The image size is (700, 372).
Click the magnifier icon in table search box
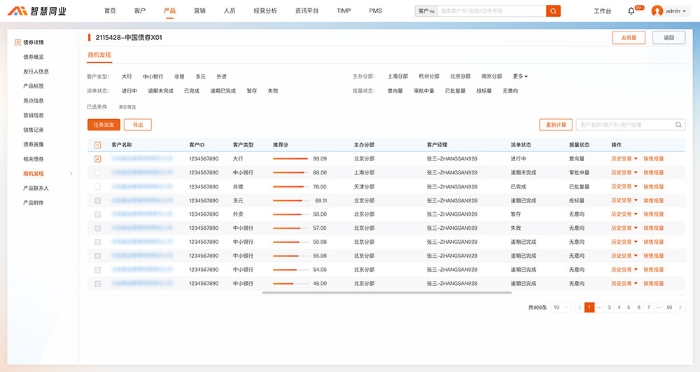678,125
